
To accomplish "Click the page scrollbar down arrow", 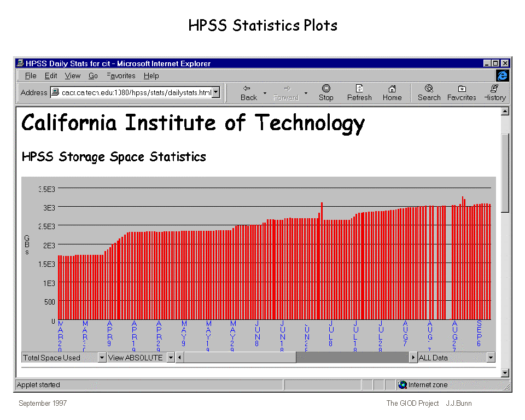I will tap(505, 372).
